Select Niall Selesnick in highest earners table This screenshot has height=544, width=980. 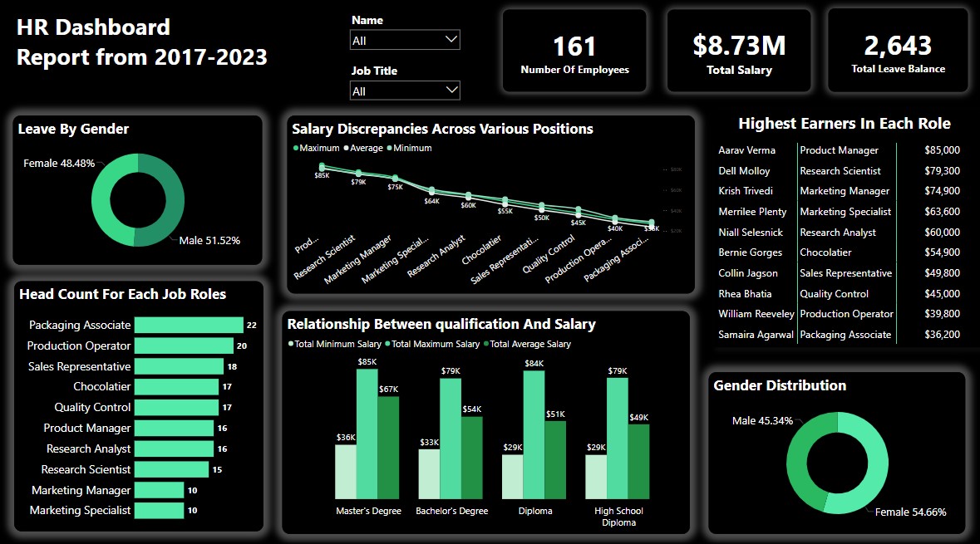point(751,233)
